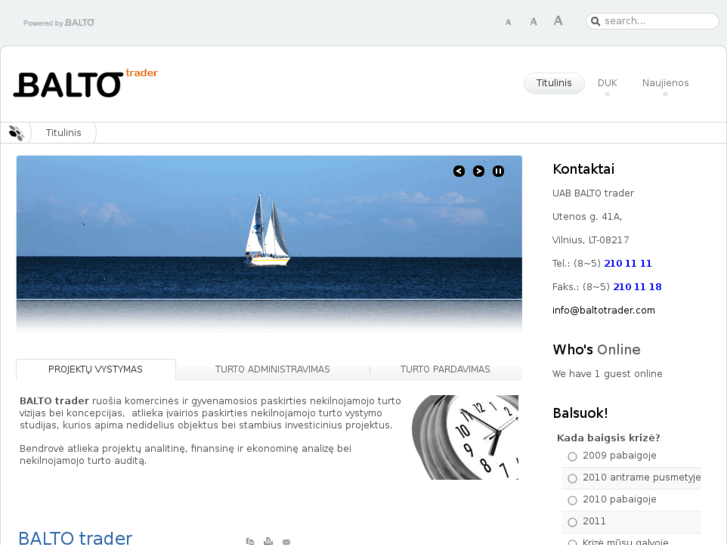Click the slideshow next arrow
The image size is (727, 545).
tap(478, 171)
